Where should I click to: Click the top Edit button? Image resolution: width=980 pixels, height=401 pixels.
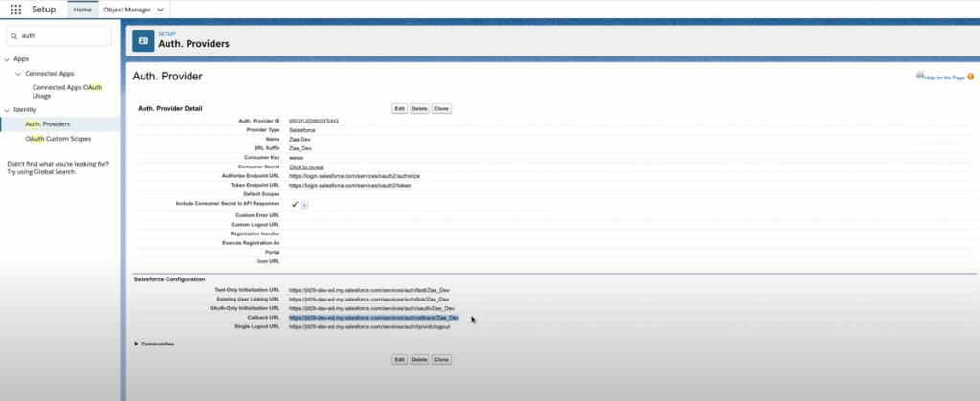[399, 109]
